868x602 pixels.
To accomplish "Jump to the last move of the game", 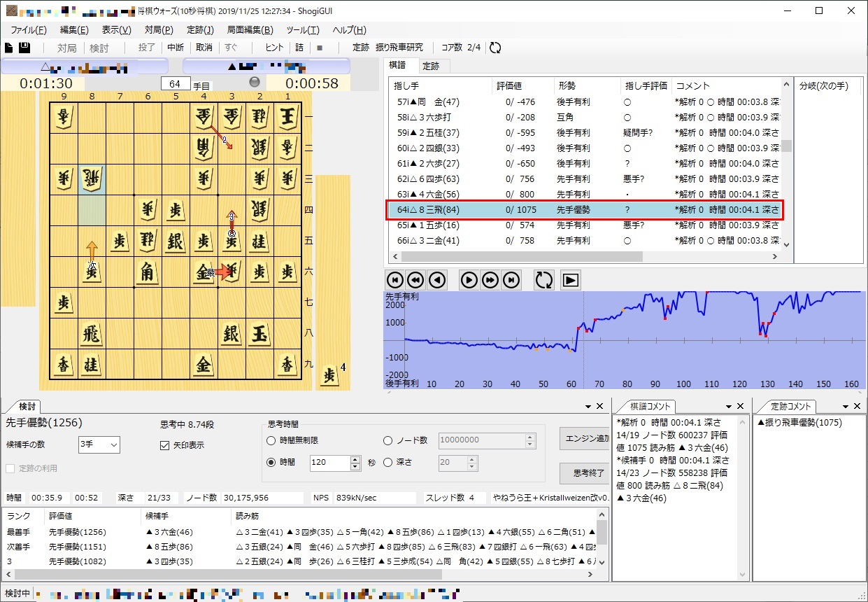I will click(x=511, y=280).
